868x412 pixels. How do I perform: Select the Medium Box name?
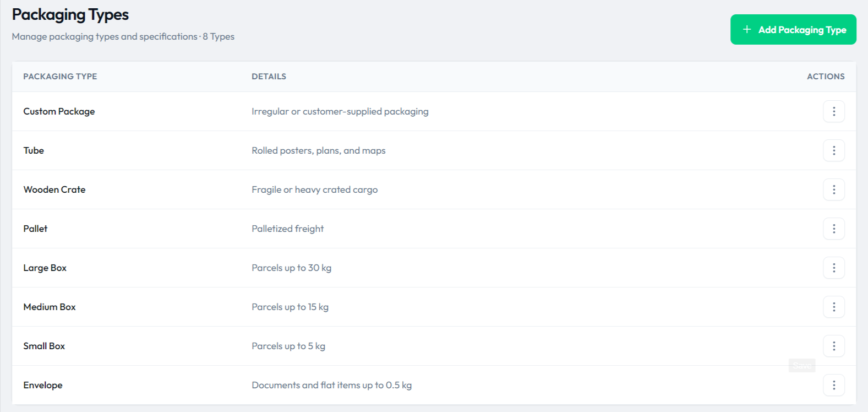pos(50,307)
